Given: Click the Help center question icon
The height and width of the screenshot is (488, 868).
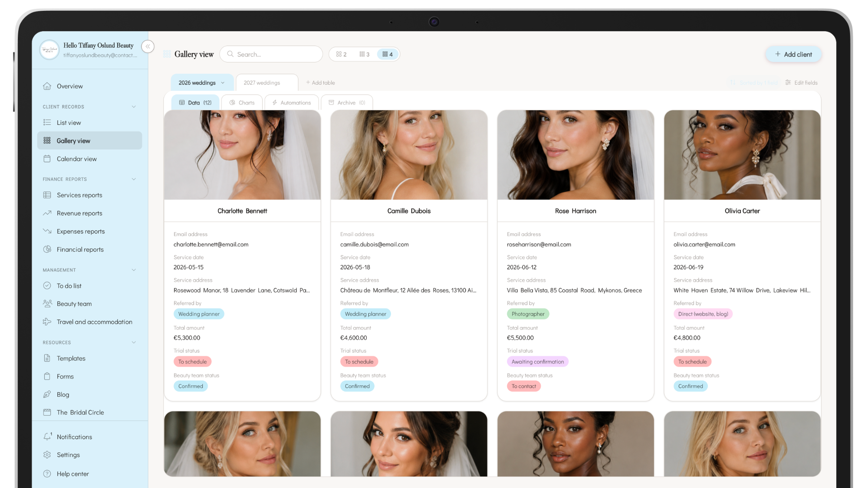Looking at the screenshot, I should (47, 474).
